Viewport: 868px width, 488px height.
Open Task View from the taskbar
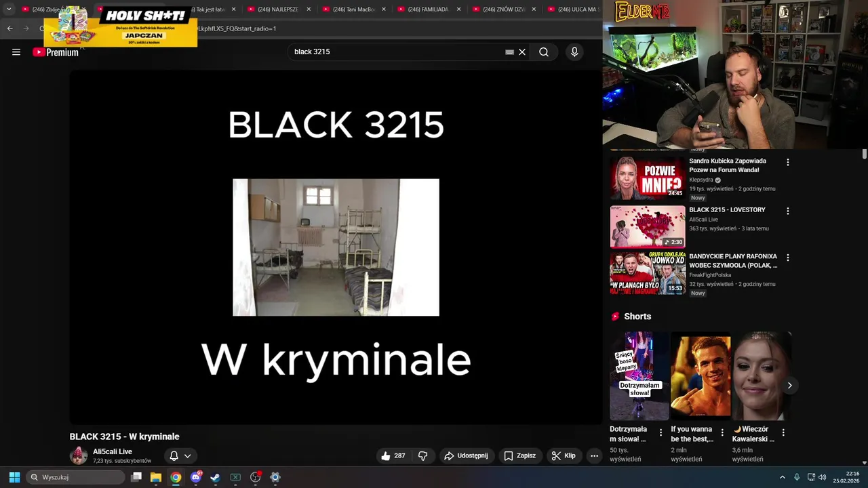click(136, 477)
